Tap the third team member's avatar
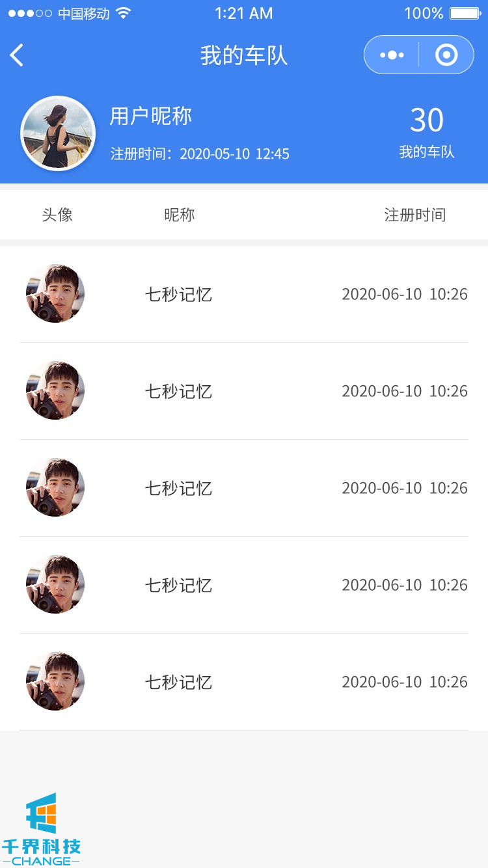 pos(55,487)
